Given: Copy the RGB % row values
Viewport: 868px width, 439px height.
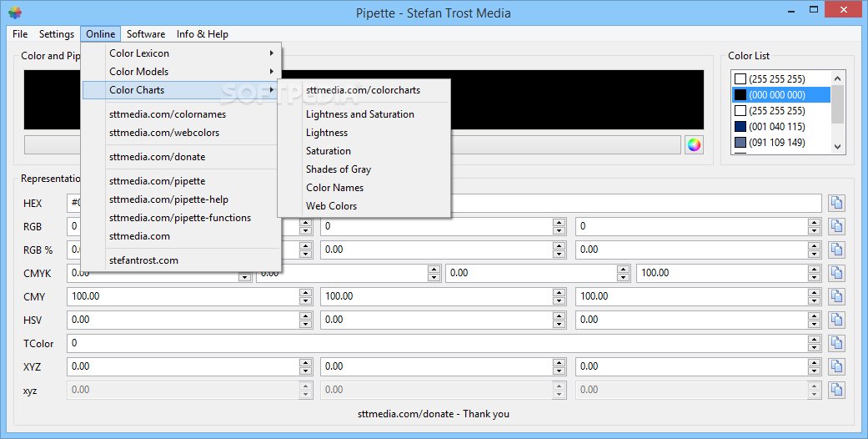Looking at the screenshot, I should (836, 250).
